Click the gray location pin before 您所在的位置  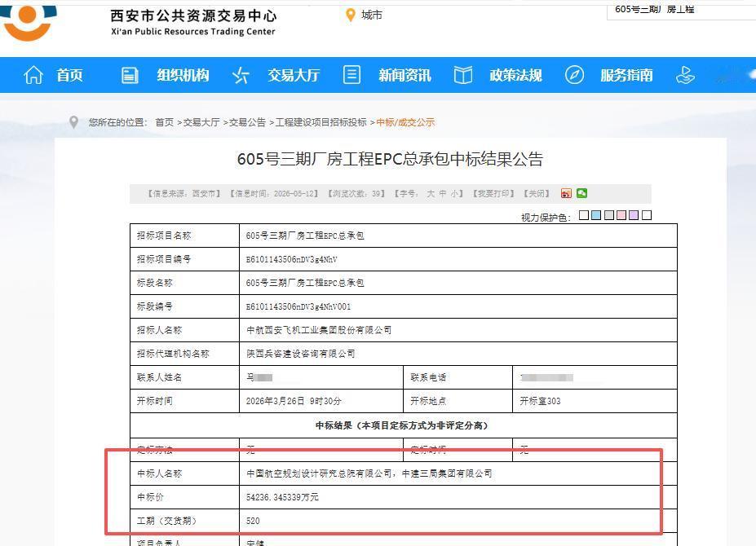tap(73, 122)
